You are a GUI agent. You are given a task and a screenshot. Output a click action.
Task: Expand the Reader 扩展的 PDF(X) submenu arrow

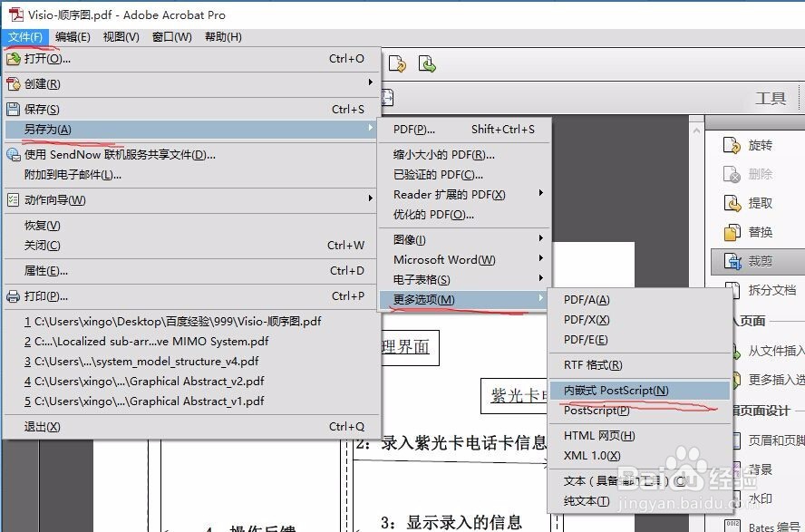click(x=540, y=193)
